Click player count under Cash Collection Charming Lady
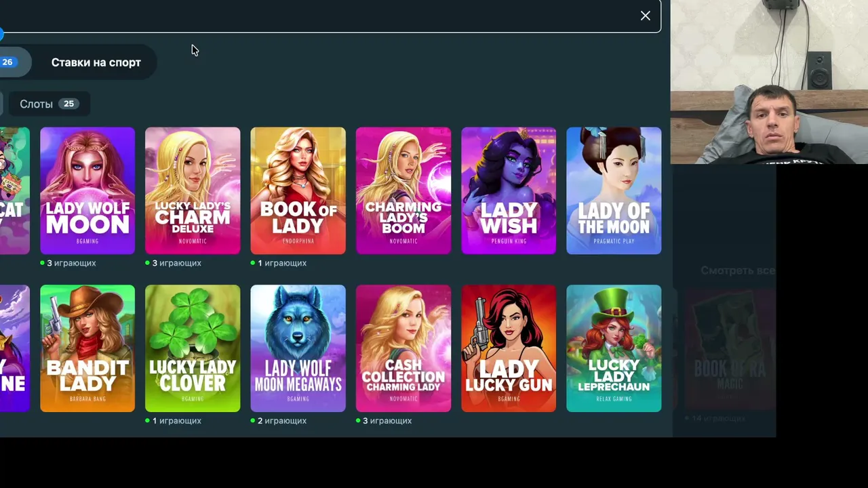Screen dimensions: 868x488 tap(384, 421)
